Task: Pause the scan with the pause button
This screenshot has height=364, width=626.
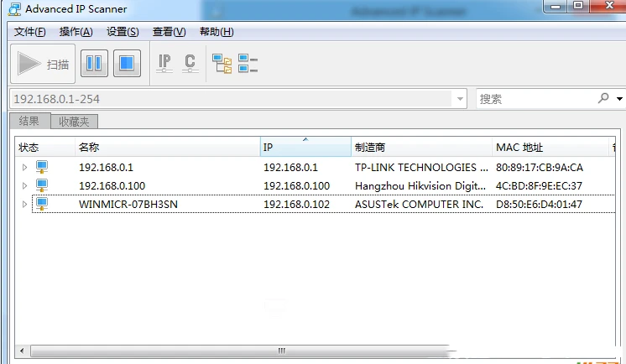Action: coord(94,63)
